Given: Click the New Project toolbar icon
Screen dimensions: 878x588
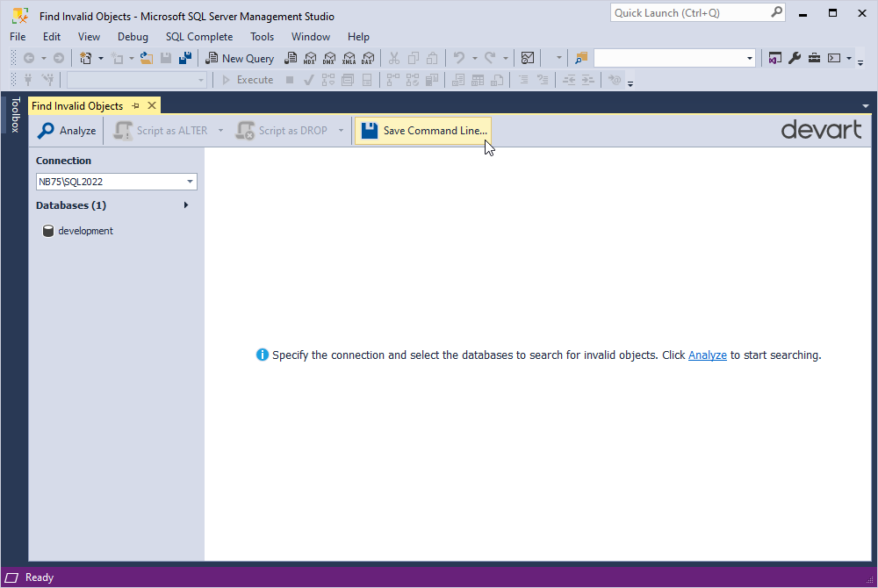Looking at the screenshot, I should (x=86, y=58).
